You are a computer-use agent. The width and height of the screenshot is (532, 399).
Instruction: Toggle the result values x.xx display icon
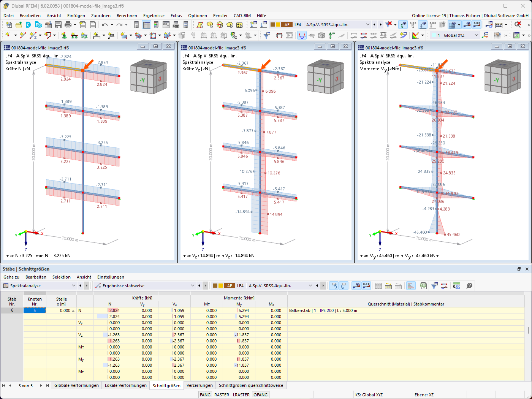coord(476,24)
